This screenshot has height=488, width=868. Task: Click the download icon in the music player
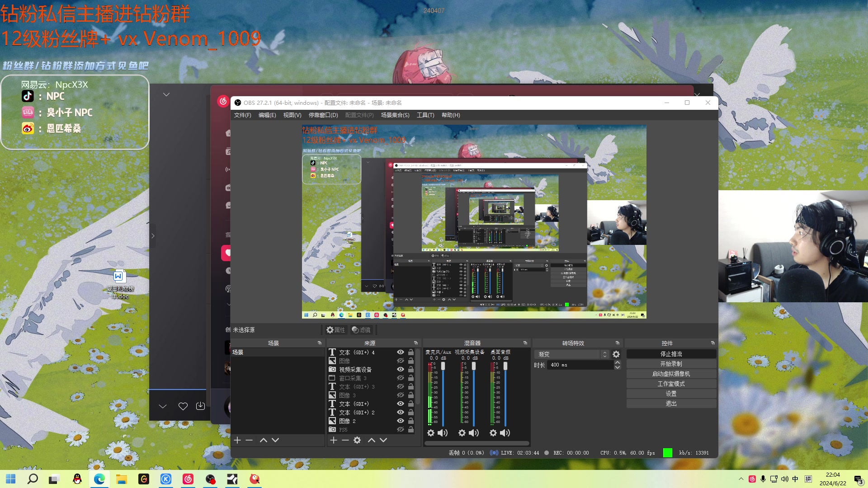pyautogui.click(x=200, y=406)
